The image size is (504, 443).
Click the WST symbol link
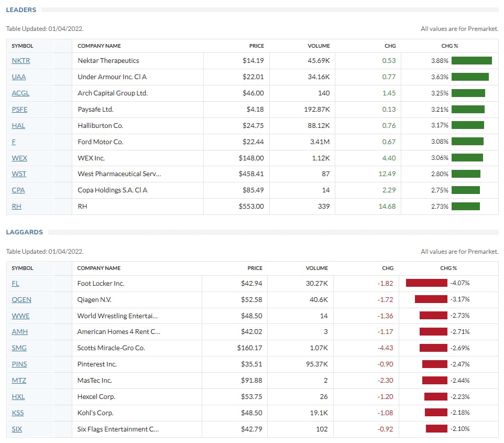pyautogui.click(x=19, y=174)
